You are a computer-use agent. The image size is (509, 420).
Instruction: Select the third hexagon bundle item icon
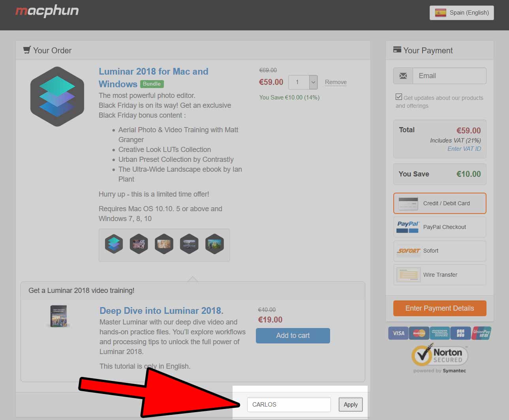pos(164,244)
